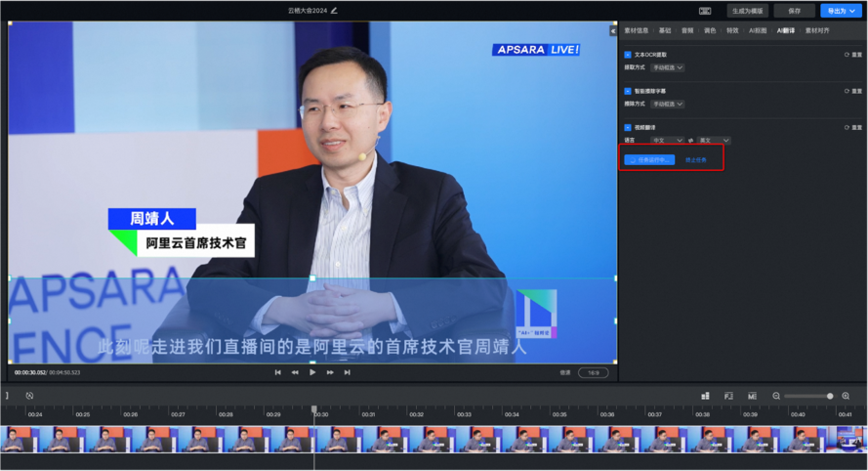
Task: Step forward with the fast-forward button
Action: point(330,372)
